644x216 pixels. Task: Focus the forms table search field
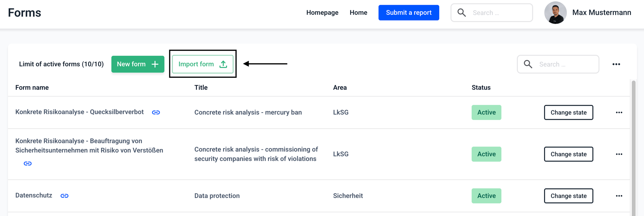(558, 64)
